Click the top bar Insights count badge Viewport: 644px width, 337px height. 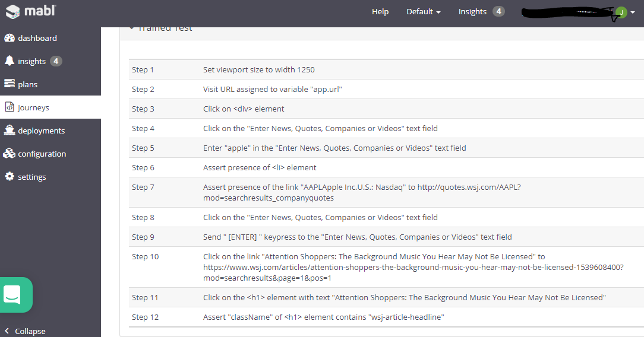point(498,11)
